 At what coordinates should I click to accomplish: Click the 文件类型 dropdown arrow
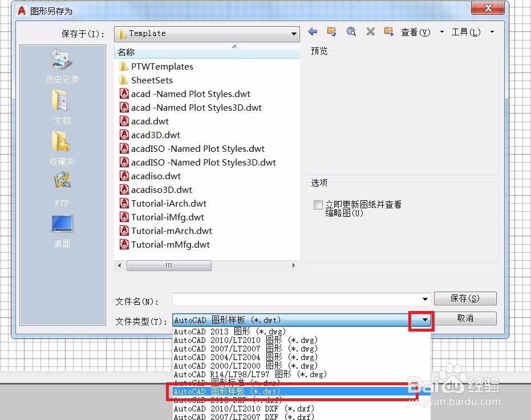click(x=425, y=320)
